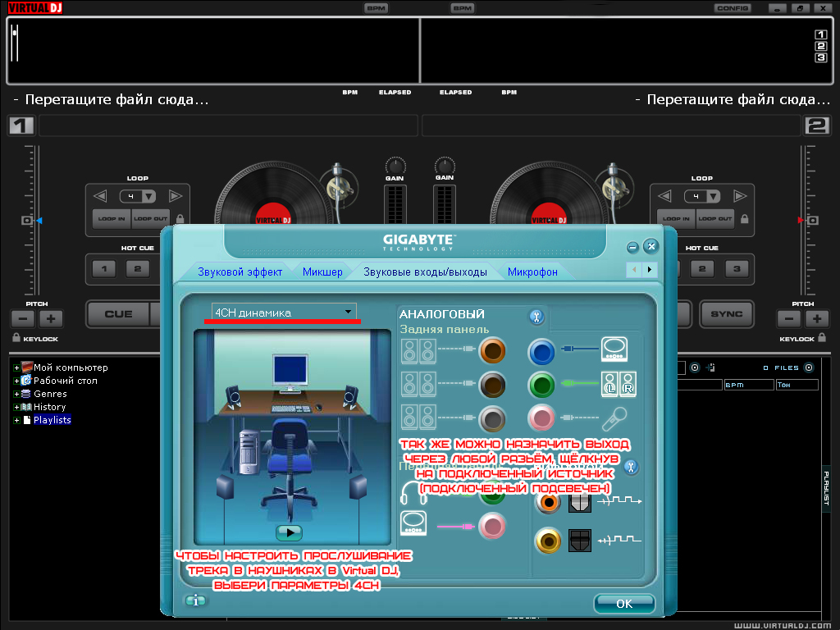Screen dimensions: 840x630
Task: Click the yellow digital coaxial jack
Action: click(x=547, y=541)
